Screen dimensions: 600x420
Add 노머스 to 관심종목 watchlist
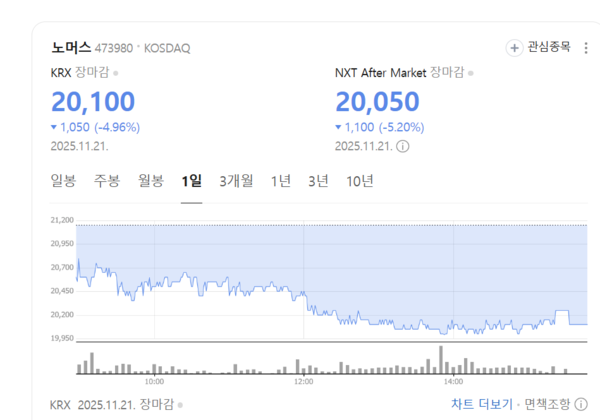coord(544,47)
